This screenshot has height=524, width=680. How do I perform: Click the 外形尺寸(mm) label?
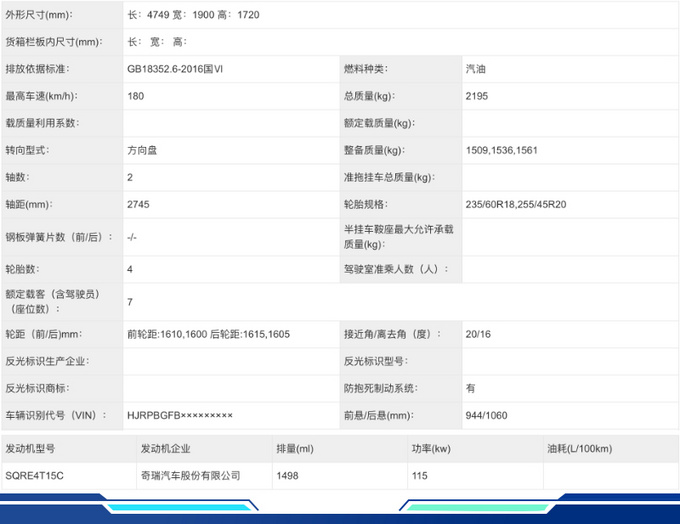pyautogui.click(x=39, y=15)
